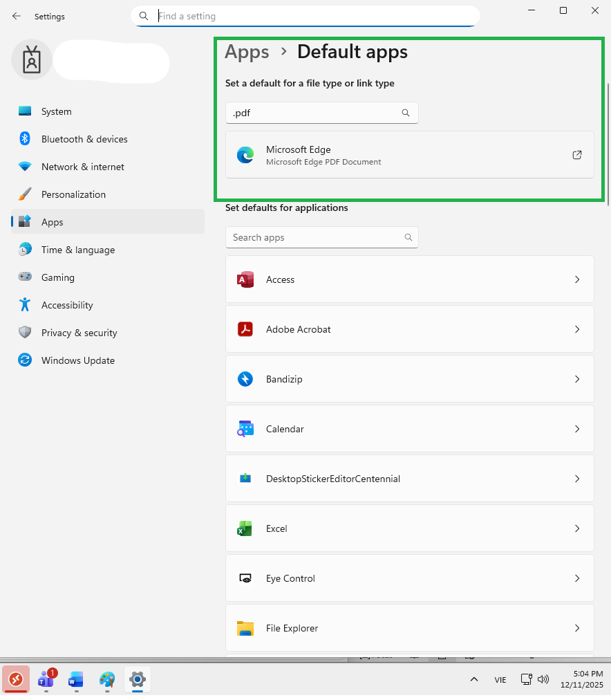Click the Adobe Acrobat app icon
This screenshot has height=700, width=611.
[245, 329]
